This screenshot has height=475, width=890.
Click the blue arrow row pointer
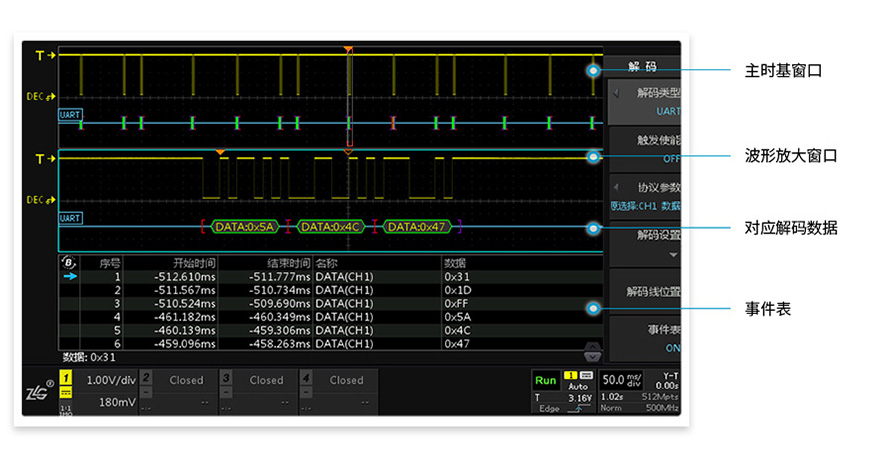tap(68, 277)
